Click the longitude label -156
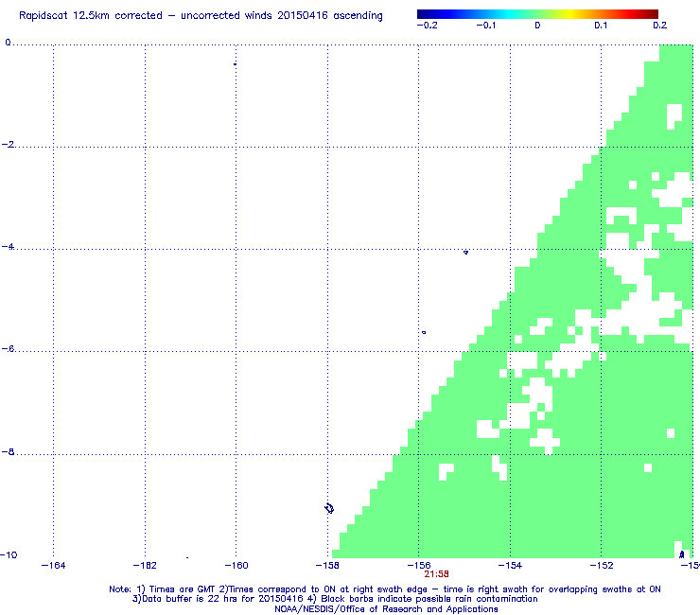This screenshot has height=615, width=700. tap(419, 566)
